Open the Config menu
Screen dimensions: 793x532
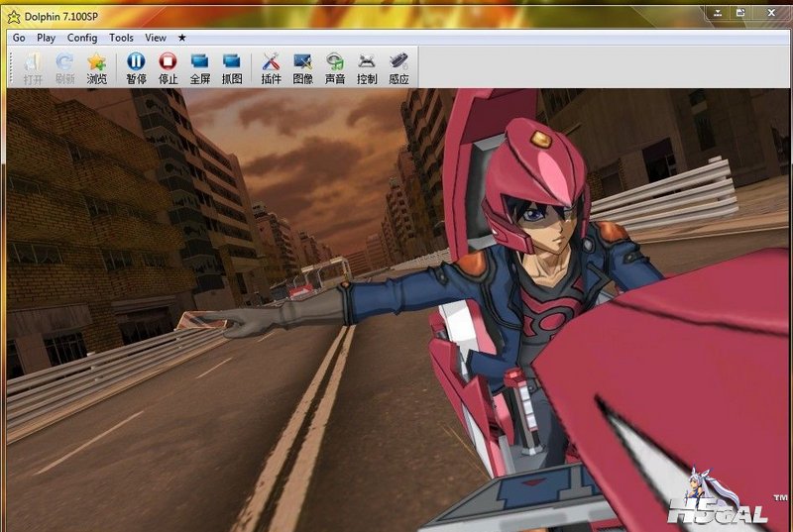click(x=82, y=38)
